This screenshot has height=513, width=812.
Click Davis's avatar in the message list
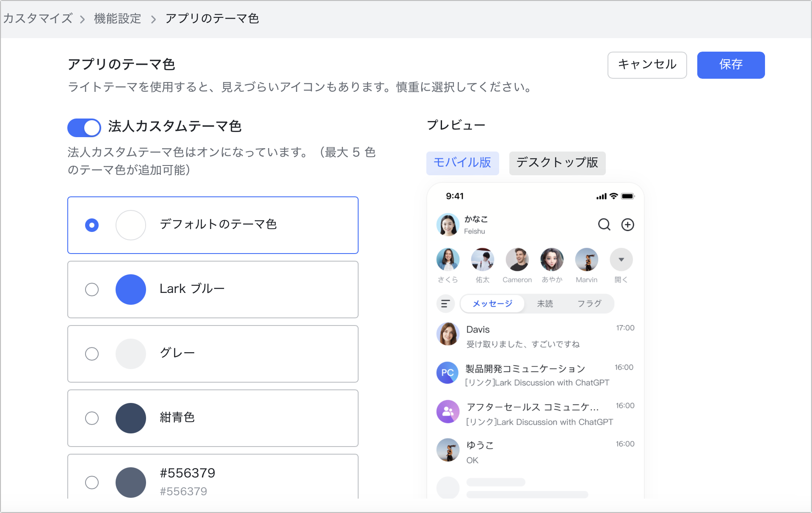(447, 334)
